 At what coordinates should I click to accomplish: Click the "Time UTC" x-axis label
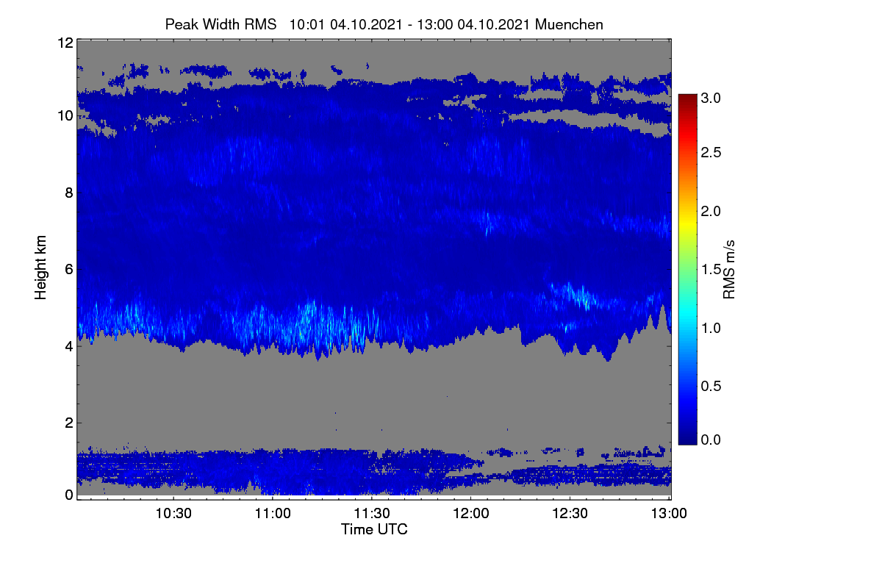coord(374,529)
